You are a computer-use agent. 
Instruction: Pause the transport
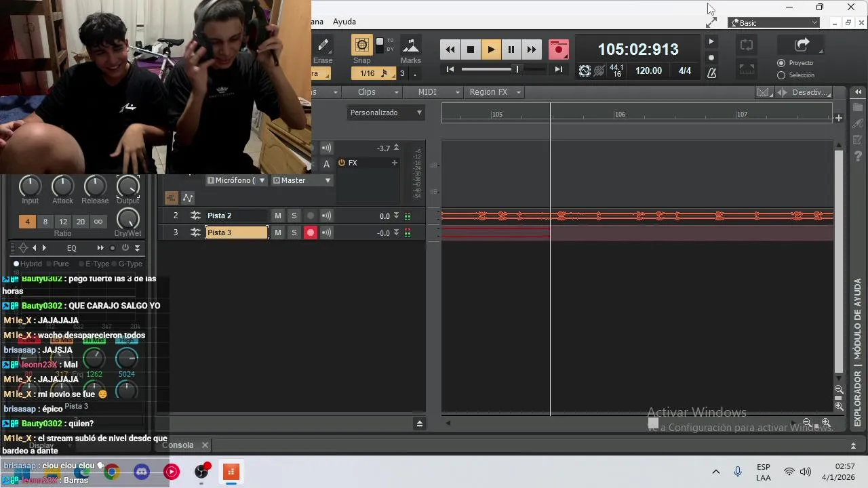511,49
